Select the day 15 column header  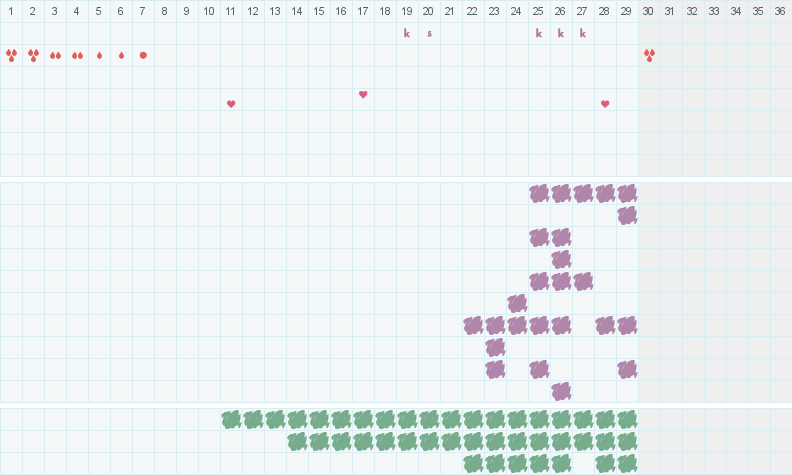pyautogui.click(x=319, y=11)
